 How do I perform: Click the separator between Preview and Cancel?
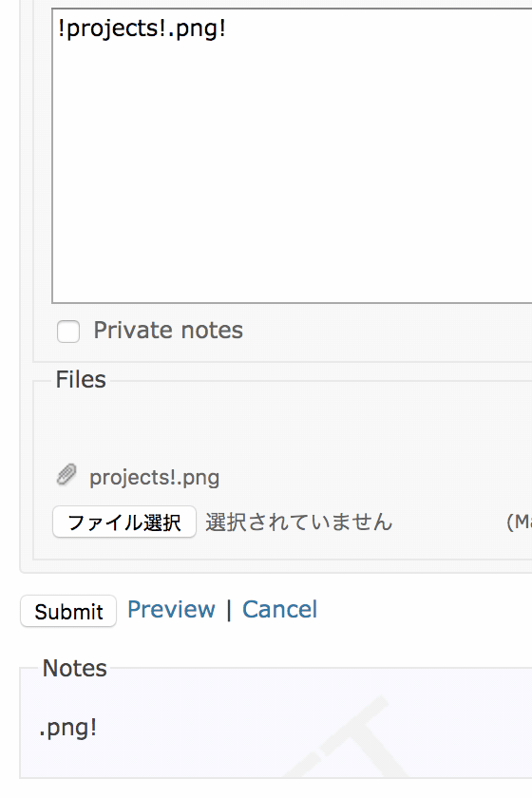coord(229,610)
